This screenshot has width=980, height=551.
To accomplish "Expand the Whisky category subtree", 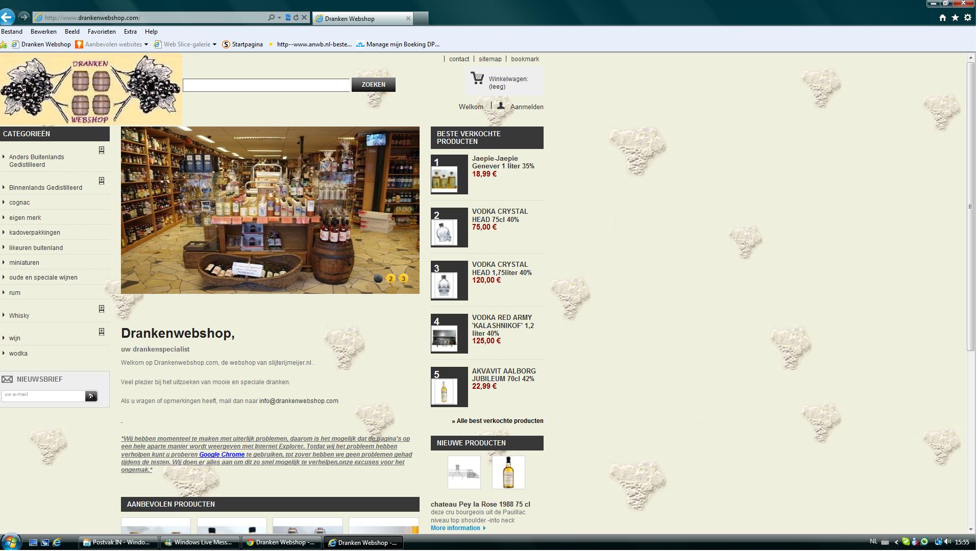I will (x=101, y=309).
